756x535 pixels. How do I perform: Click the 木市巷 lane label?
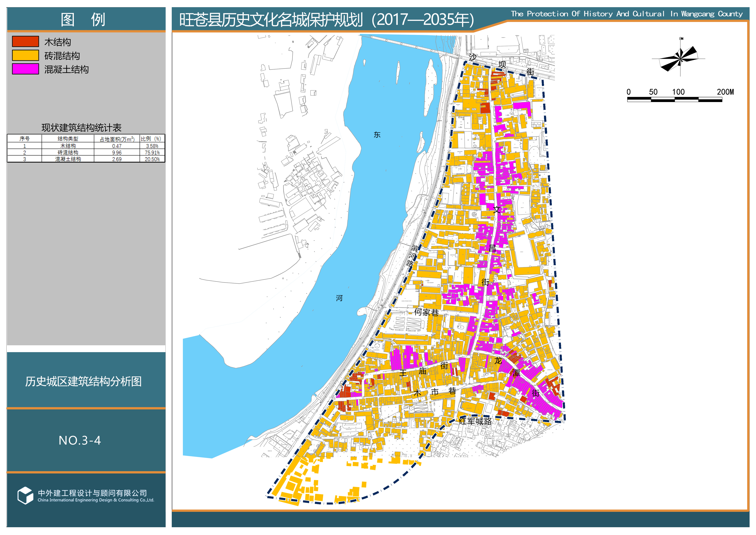[435, 392]
